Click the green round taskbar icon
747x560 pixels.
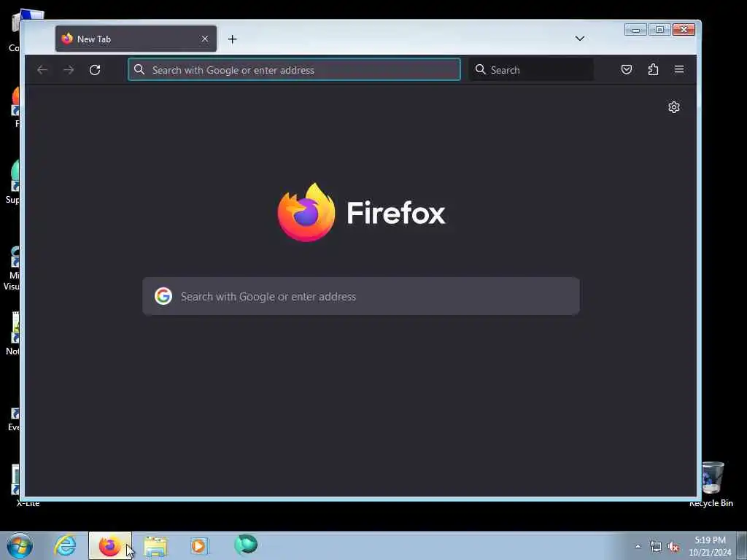tap(246, 545)
